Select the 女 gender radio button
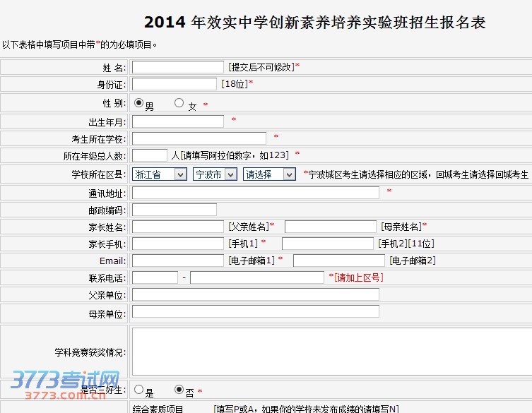This screenshot has width=532, height=413. coord(179,103)
